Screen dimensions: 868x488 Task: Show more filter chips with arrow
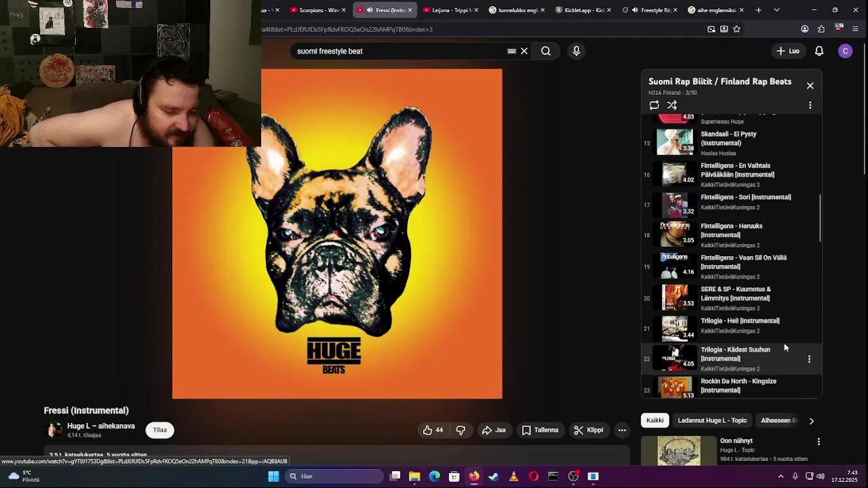(x=811, y=420)
